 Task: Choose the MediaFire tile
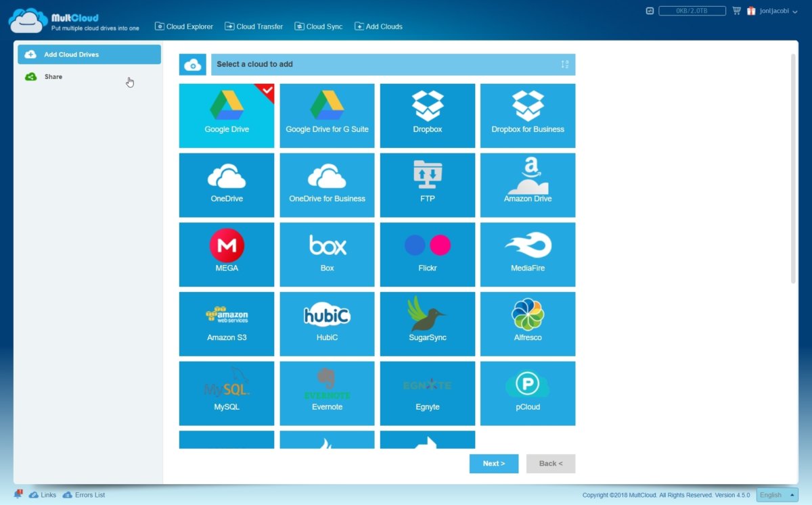[528, 255]
